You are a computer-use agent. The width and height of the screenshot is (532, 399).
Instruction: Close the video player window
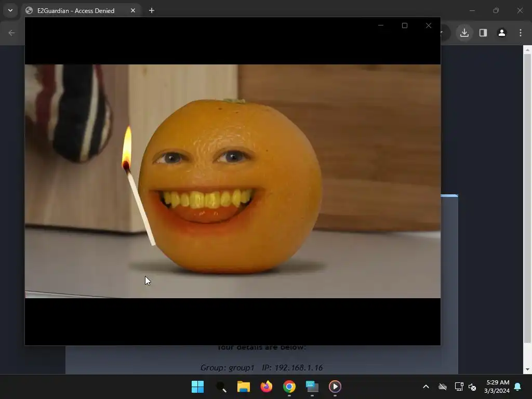[429, 25]
